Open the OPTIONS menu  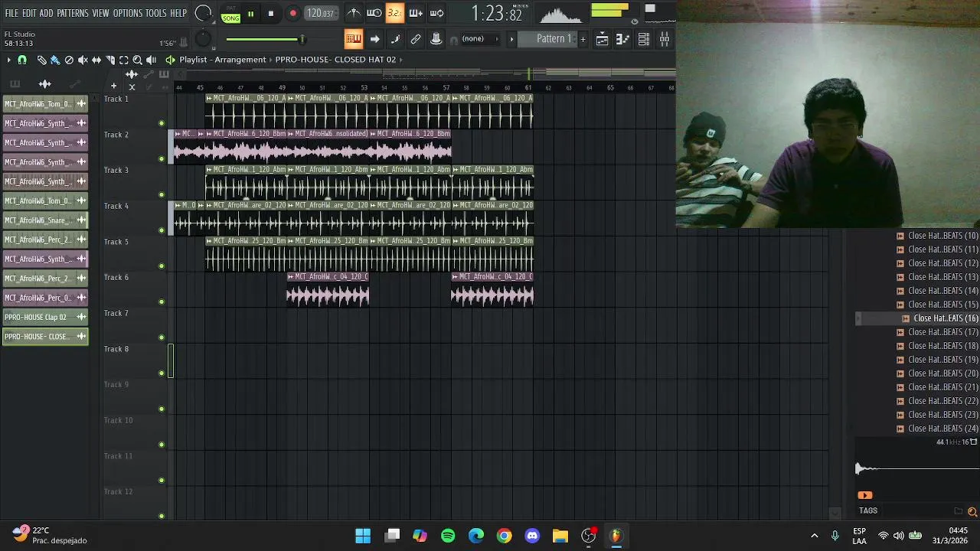click(128, 13)
